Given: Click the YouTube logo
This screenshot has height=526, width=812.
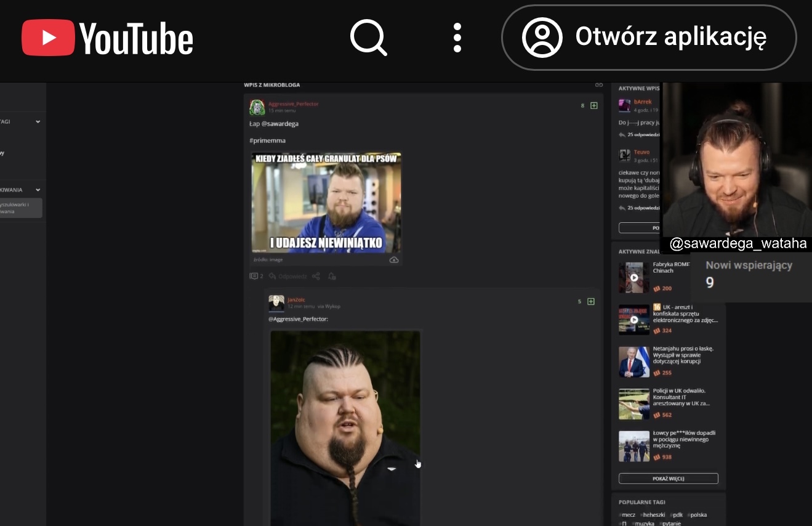Looking at the screenshot, I should coord(108,38).
